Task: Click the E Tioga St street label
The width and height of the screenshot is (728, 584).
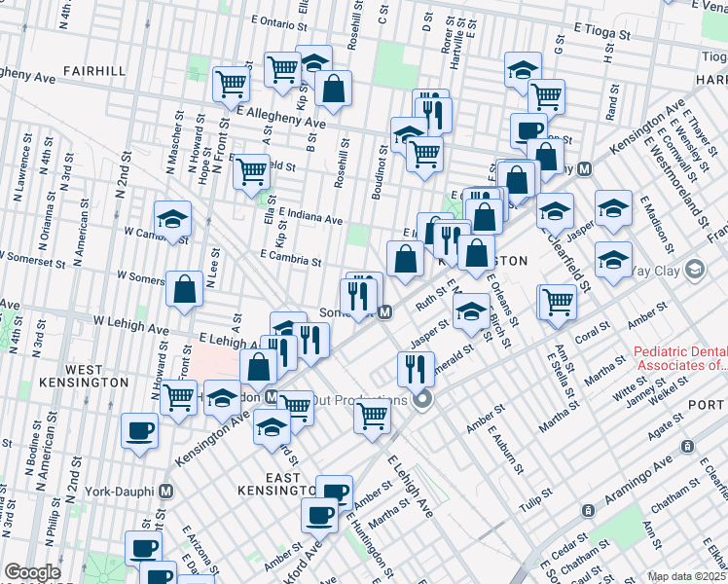Action: 602,31
